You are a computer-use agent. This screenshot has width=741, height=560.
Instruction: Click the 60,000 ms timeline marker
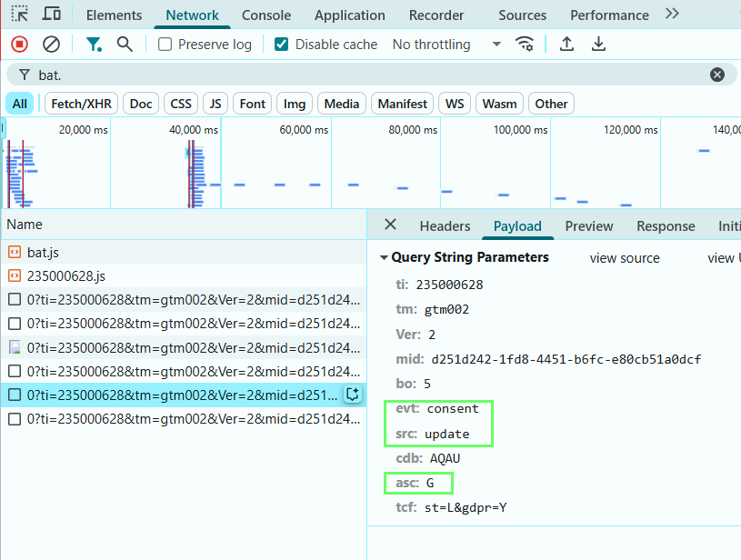(304, 129)
